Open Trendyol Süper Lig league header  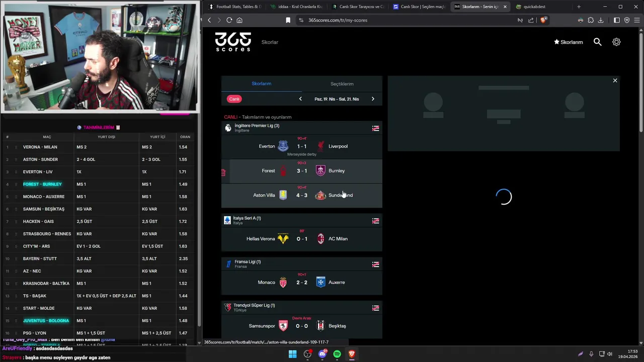(302, 308)
